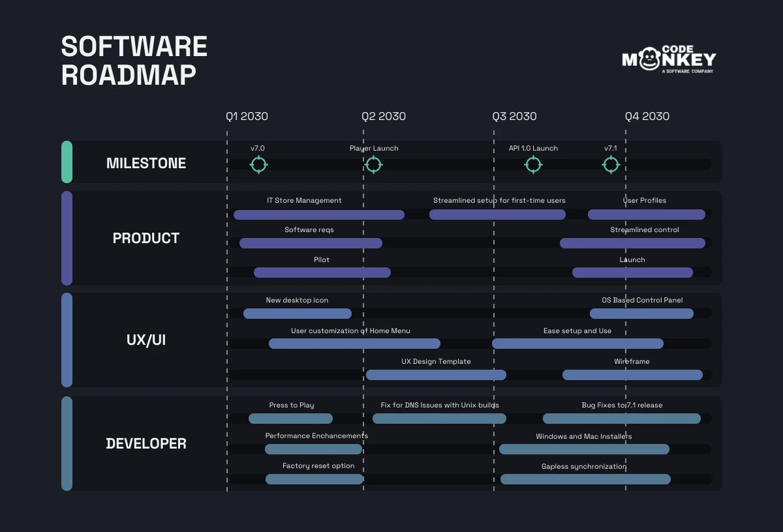Click the Bug Fixes to 7.1 release label
783x532 pixels.
point(621,405)
